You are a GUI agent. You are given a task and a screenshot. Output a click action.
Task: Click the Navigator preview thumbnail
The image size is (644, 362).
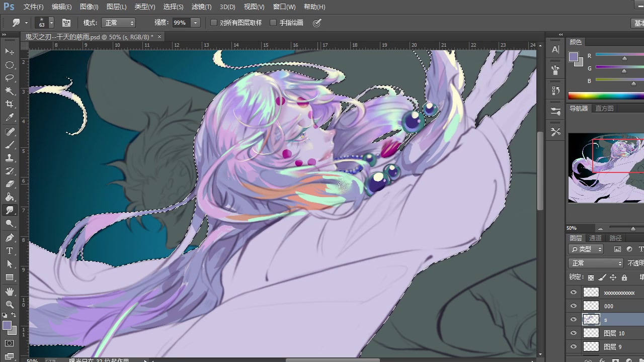(606, 168)
